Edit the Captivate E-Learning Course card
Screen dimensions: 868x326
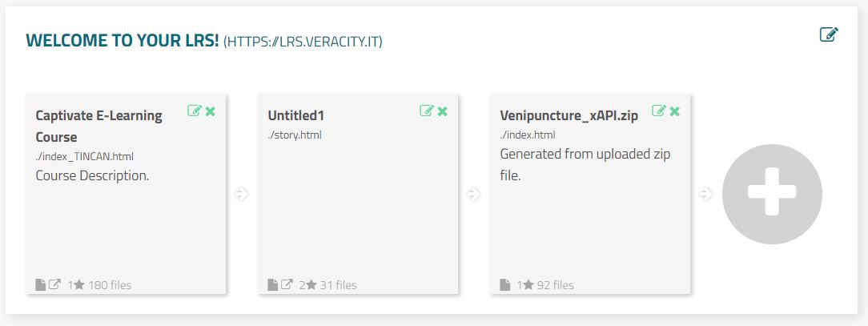click(195, 111)
